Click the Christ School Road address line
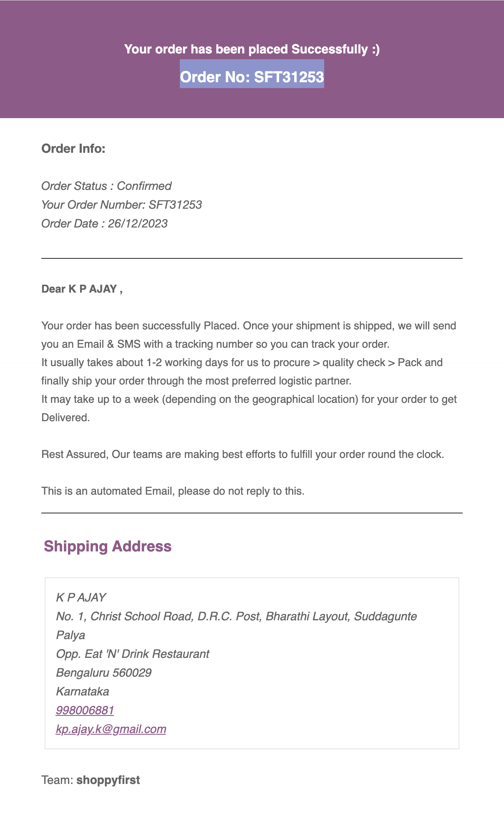This screenshot has width=504, height=819. tap(236, 616)
